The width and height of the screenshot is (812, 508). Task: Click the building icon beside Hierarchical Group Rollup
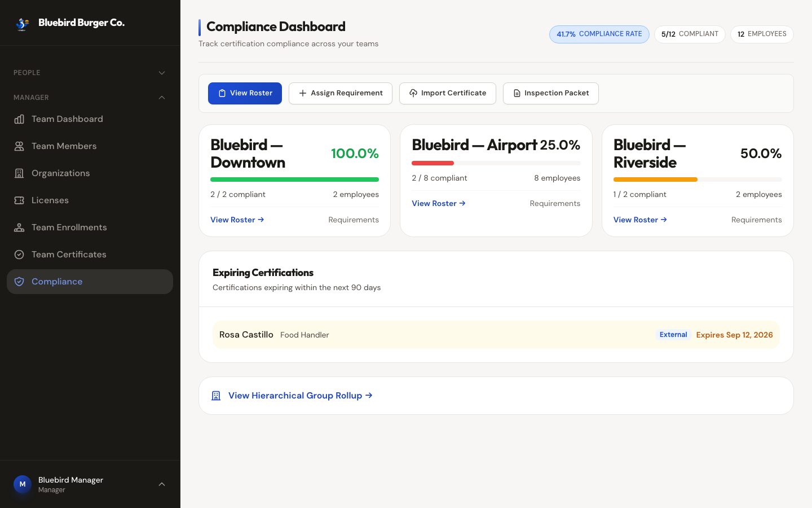pos(216,396)
